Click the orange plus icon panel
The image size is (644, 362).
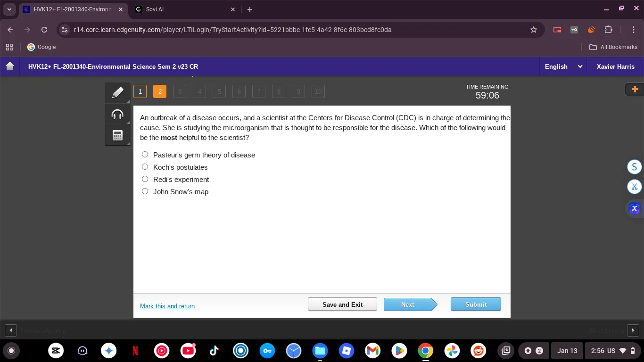point(634,89)
